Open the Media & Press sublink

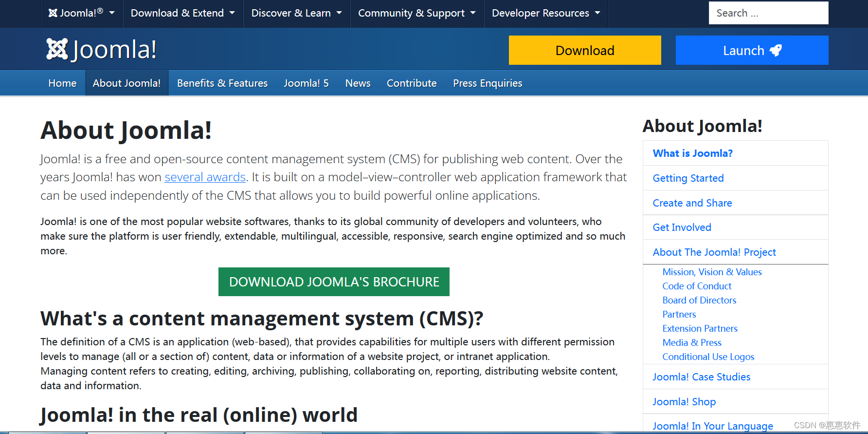pos(692,343)
